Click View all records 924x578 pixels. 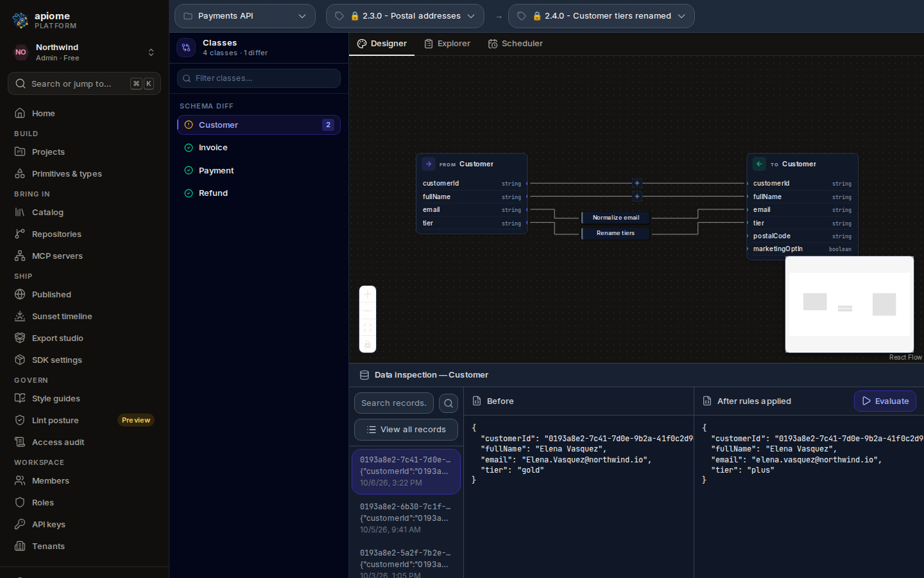(406, 430)
